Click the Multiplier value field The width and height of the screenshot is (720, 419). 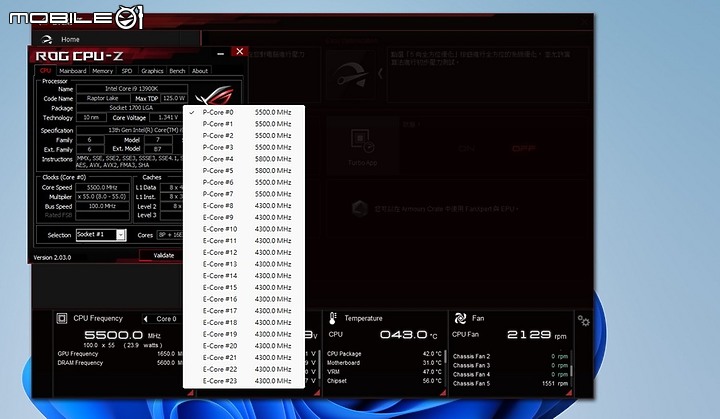click(102, 197)
